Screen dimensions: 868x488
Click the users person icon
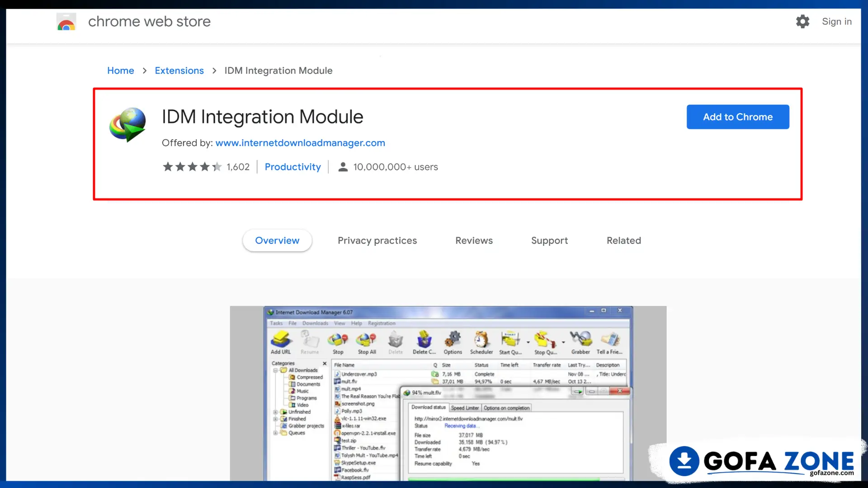343,167
